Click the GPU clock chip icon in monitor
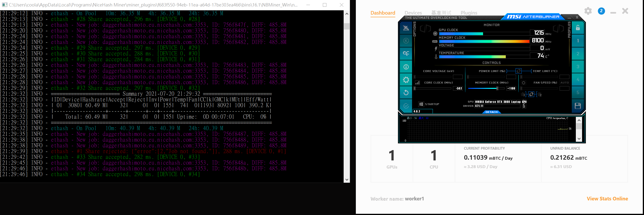The height and width of the screenshot is (215, 644). 435,33
